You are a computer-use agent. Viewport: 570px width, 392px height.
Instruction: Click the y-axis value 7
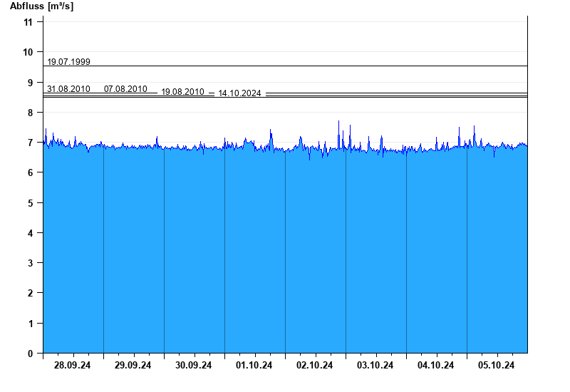(x=31, y=143)
